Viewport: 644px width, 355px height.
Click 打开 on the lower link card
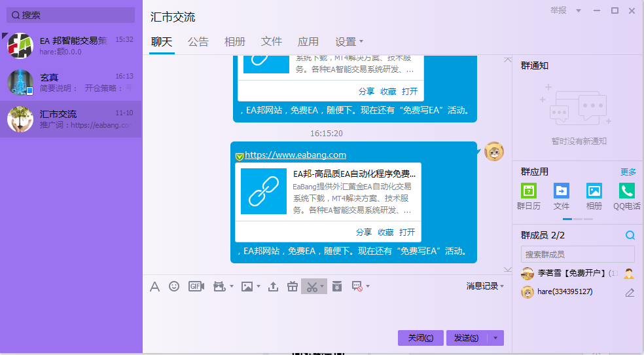click(407, 232)
